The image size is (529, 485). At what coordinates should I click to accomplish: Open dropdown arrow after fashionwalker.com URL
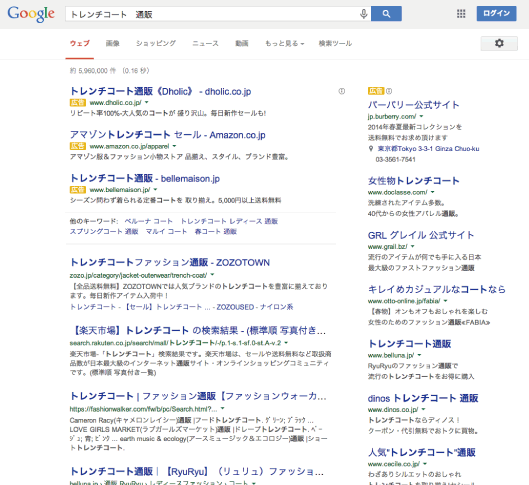coord(223,408)
